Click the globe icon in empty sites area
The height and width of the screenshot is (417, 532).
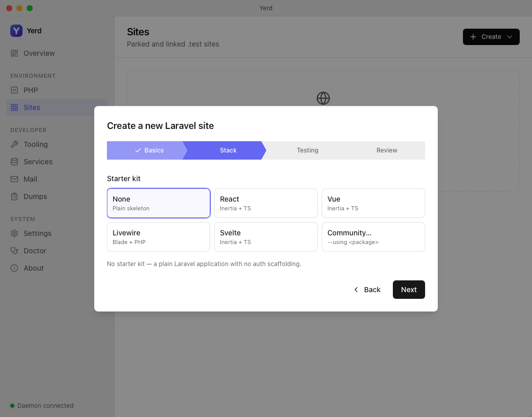pos(323,98)
